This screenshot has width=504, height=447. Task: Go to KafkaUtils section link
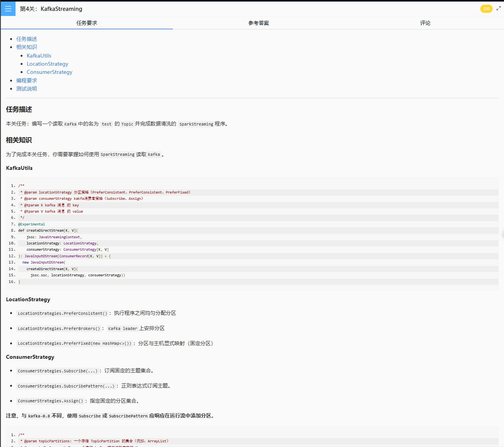point(39,56)
